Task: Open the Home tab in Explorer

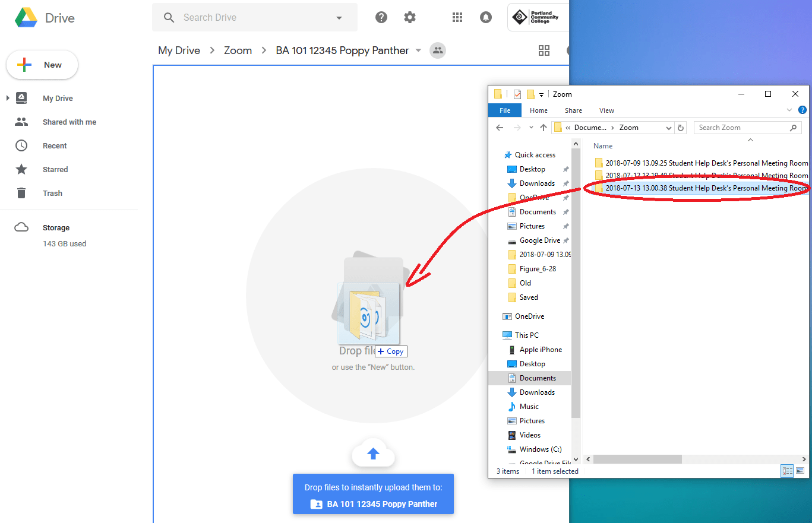Action: [539, 110]
